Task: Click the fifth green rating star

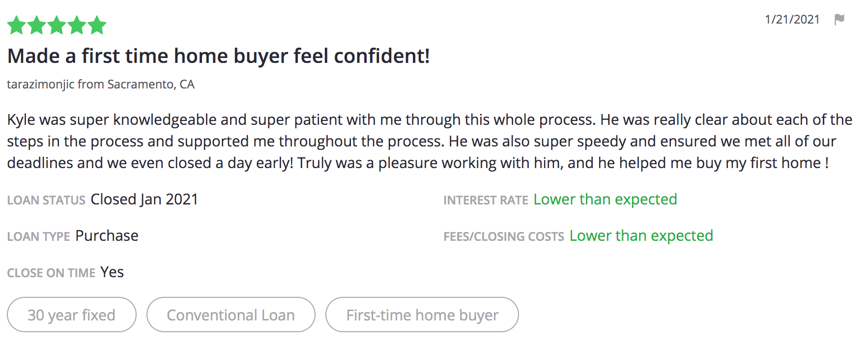Action: click(97, 25)
